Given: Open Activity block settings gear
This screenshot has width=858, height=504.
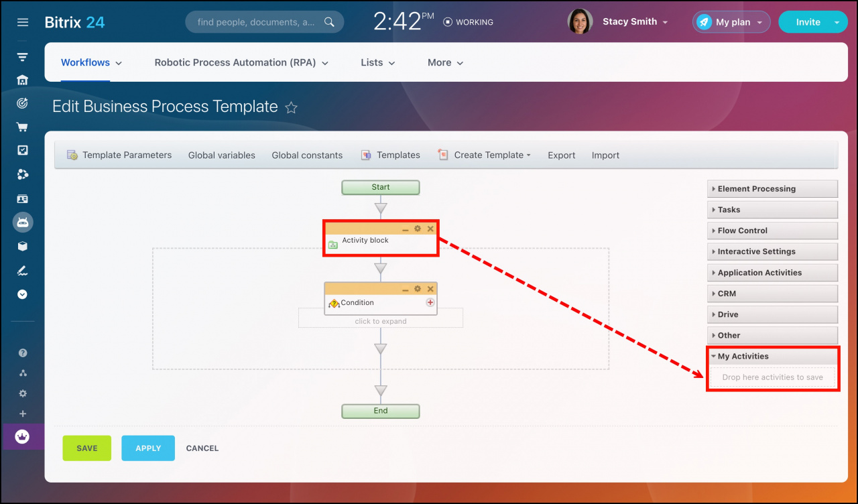Looking at the screenshot, I should pyautogui.click(x=418, y=229).
